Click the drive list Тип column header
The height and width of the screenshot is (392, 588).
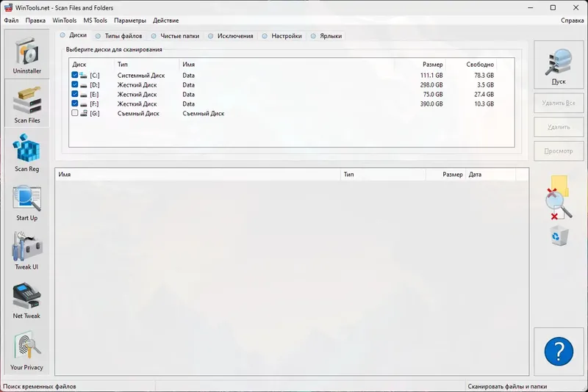146,65
